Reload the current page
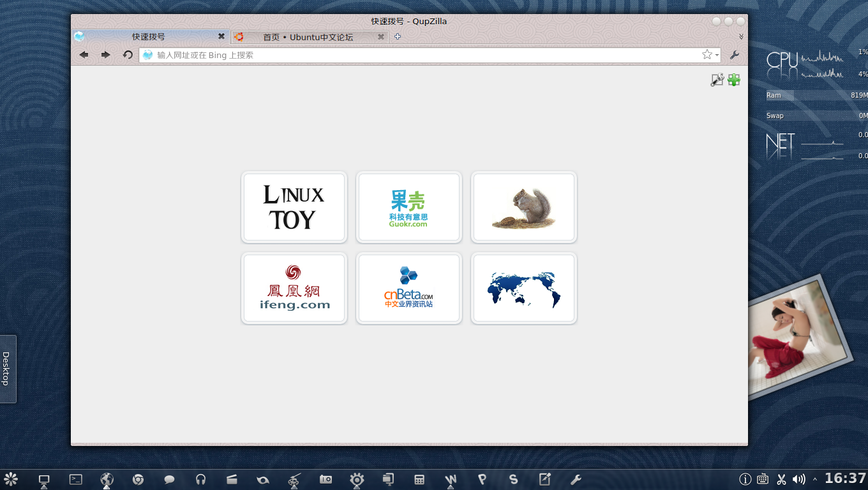 click(x=128, y=55)
